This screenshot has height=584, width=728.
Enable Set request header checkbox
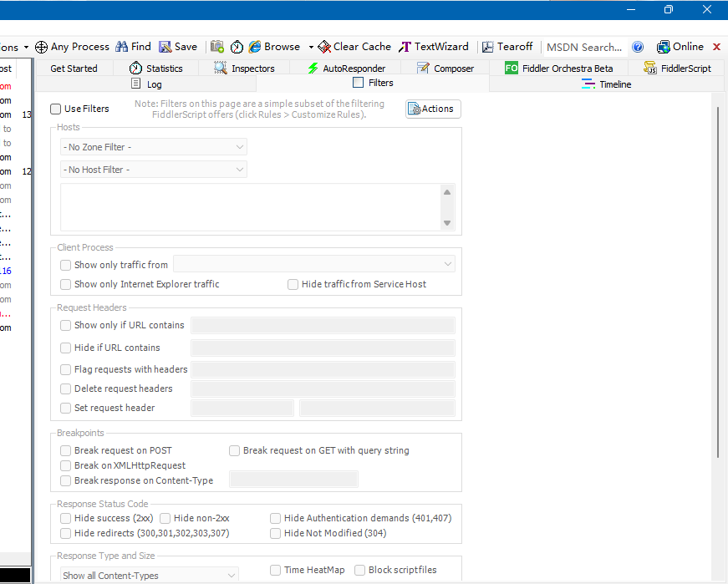point(65,408)
